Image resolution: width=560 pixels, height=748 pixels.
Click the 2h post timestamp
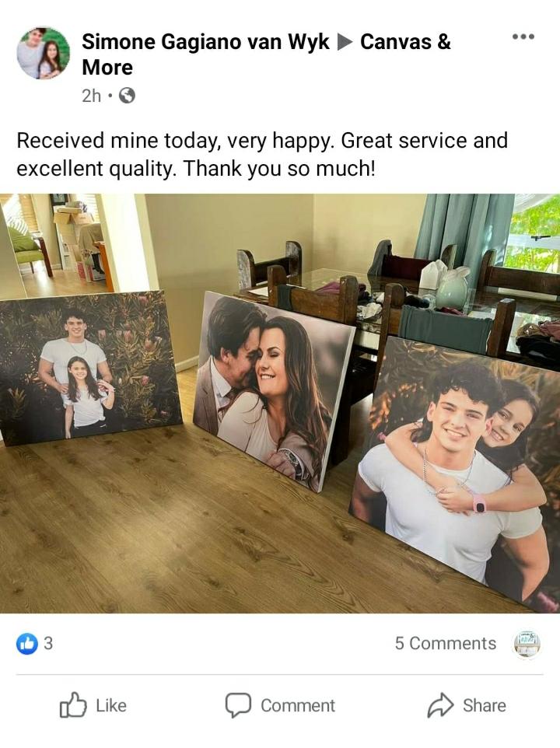[91, 96]
